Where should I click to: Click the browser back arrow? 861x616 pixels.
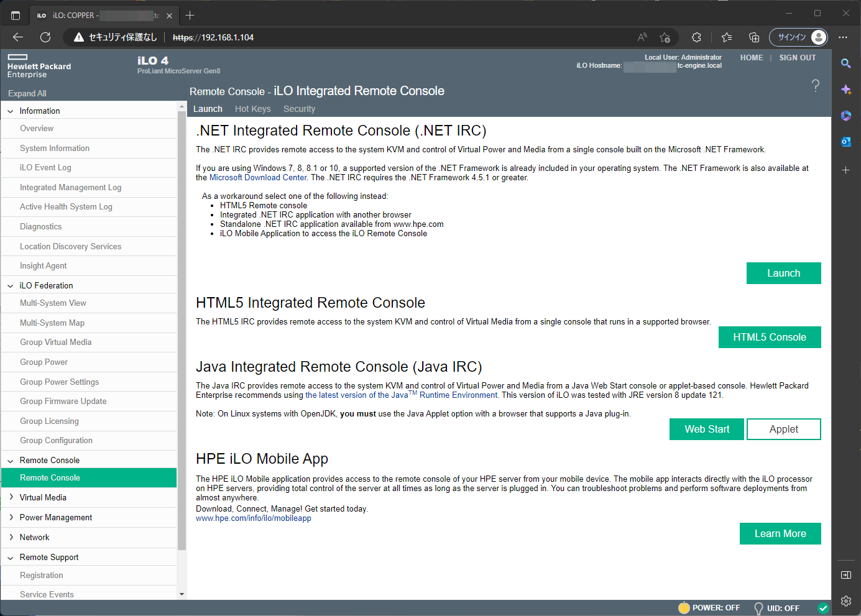(x=18, y=37)
